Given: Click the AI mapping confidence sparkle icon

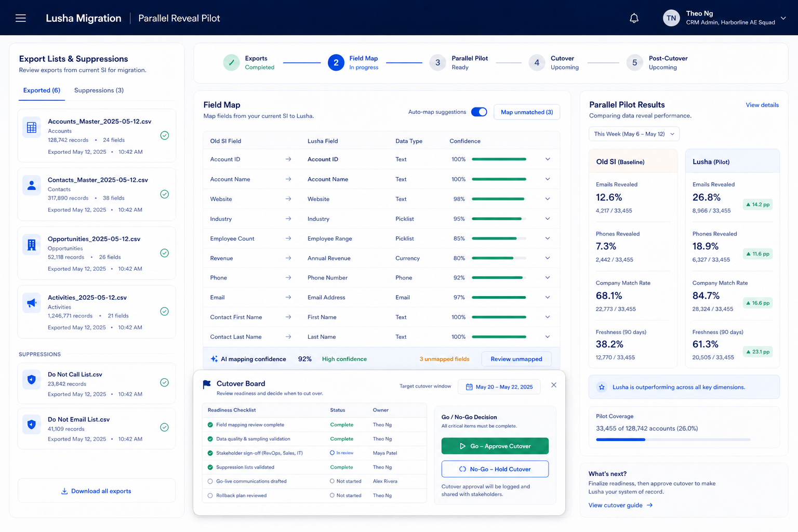Looking at the screenshot, I should [214, 359].
